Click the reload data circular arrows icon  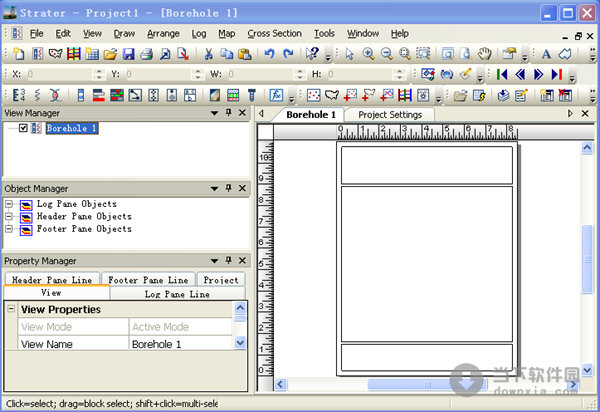[447, 74]
